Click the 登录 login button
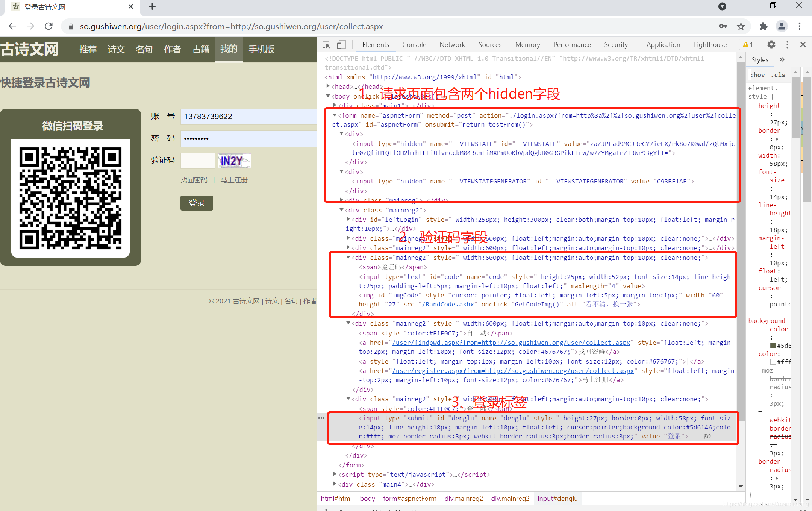Image resolution: width=812 pixels, height=511 pixels. pos(197,203)
